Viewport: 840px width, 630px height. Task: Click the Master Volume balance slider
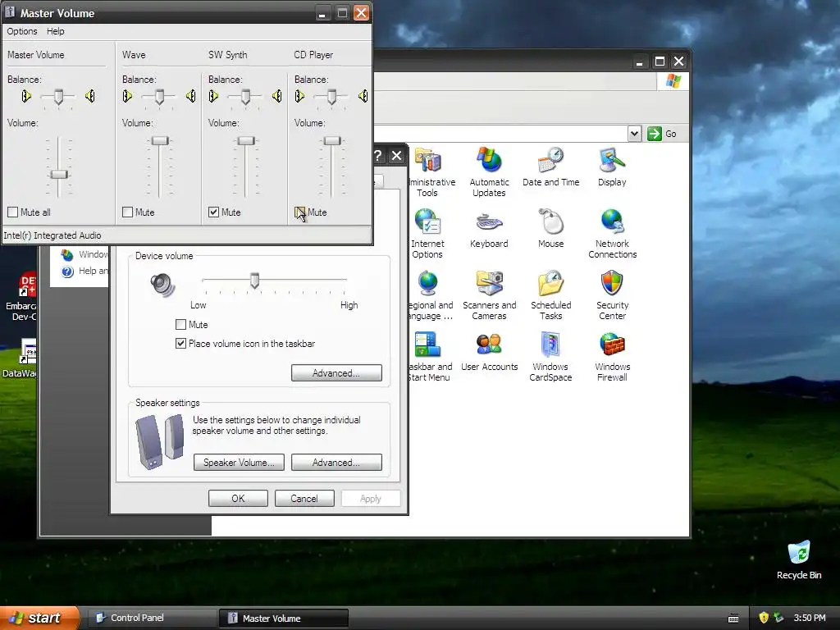pos(58,97)
